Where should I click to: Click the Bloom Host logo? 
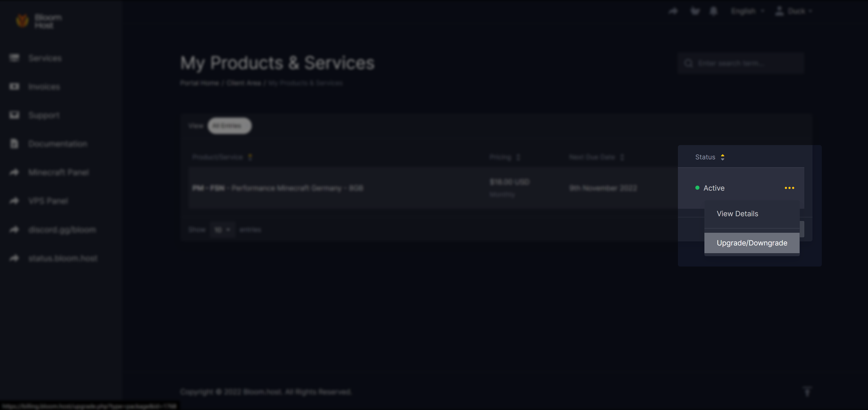23,21
